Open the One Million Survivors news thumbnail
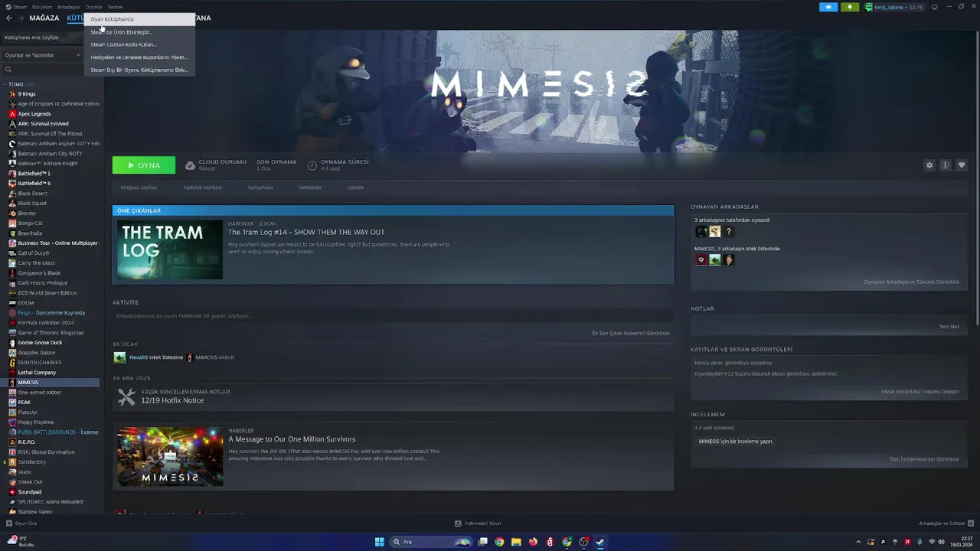Viewport: 980px width, 551px height. coord(170,456)
